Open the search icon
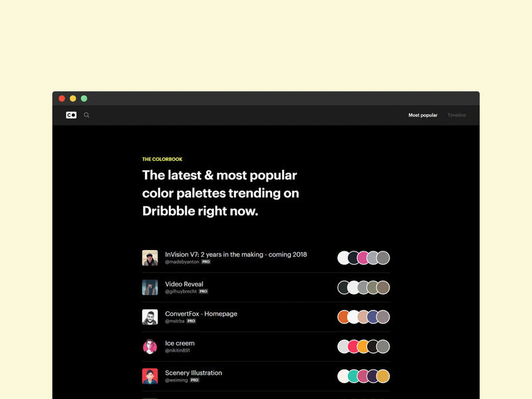The width and height of the screenshot is (532, 399). tap(86, 115)
